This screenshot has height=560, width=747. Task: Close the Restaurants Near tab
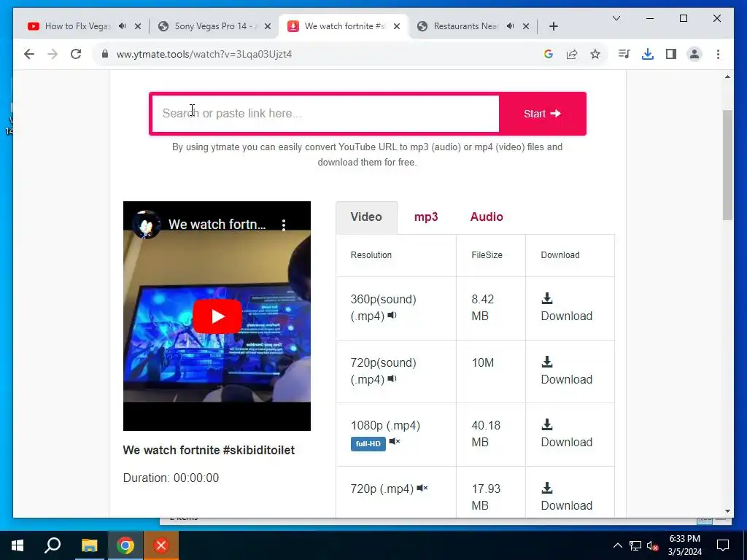point(525,26)
